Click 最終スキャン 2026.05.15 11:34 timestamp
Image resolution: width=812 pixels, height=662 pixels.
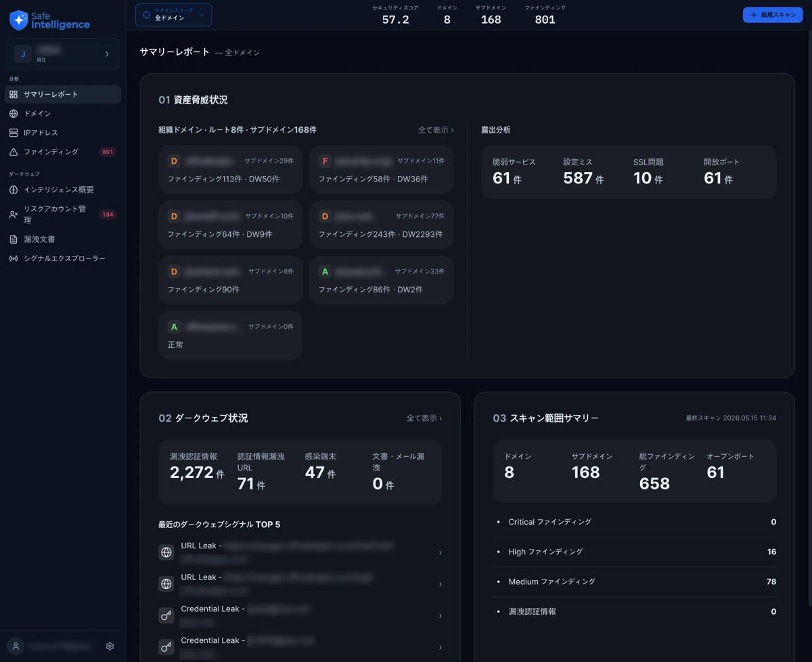731,418
